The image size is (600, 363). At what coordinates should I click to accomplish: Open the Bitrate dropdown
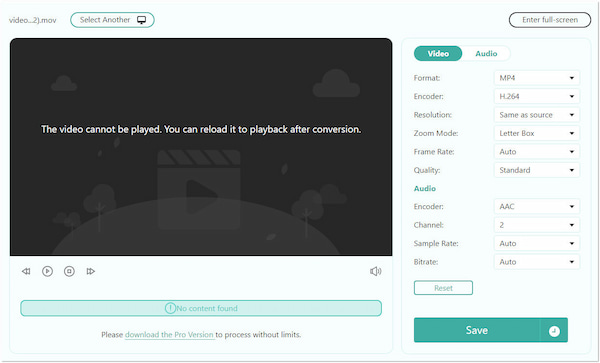coord(537,262)
